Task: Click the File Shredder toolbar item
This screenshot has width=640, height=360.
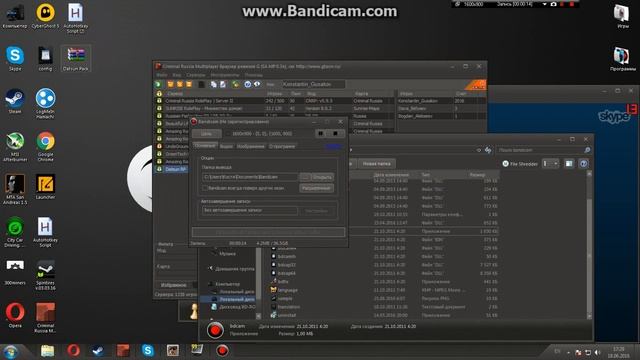Action: (x=520, y=164)
